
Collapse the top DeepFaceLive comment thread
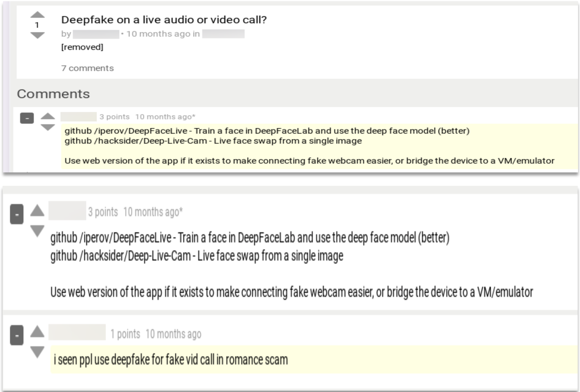pos(27,118)
